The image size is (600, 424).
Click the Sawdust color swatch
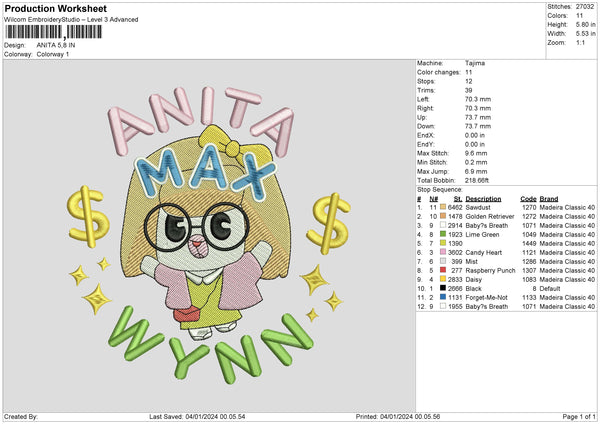point(443,207)
